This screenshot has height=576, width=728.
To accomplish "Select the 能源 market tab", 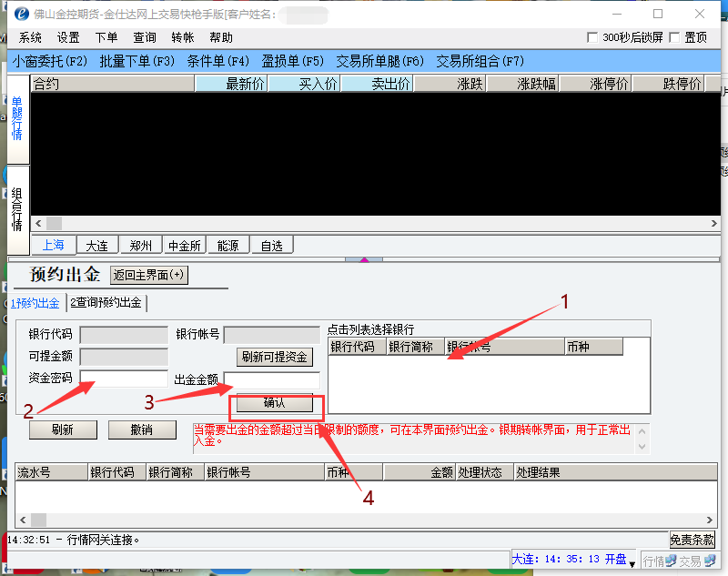I will tap(228, 246).
